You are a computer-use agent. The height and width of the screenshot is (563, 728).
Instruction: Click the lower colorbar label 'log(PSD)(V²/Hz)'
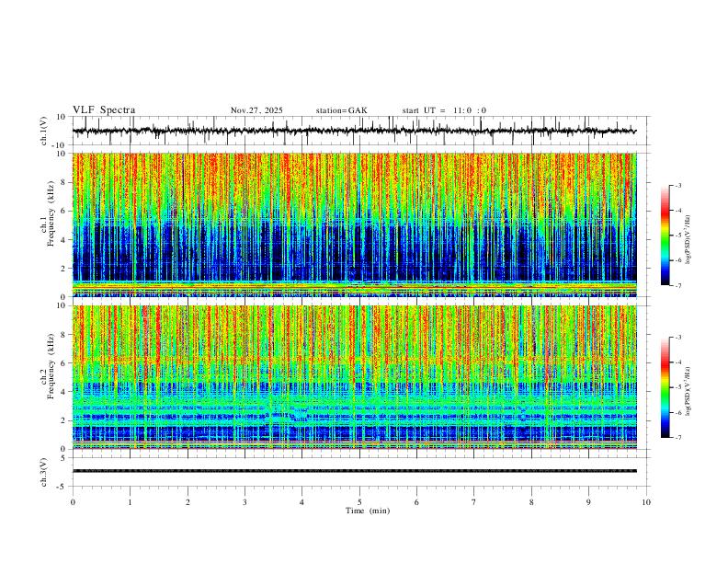click(x=688, y=391)
